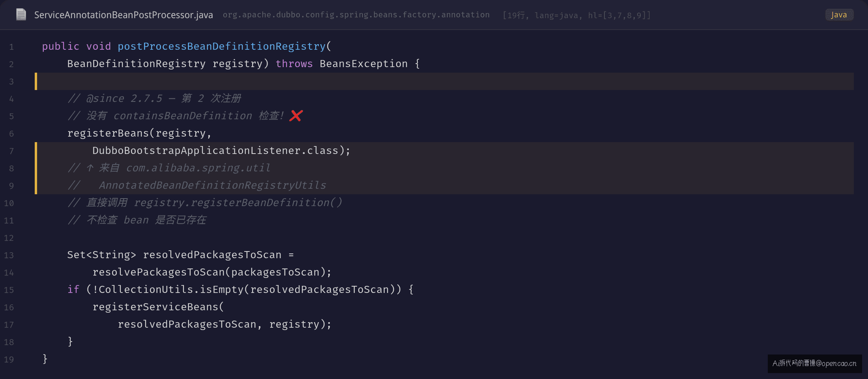Click the Java language badge
868x379 pixels.
[x=839, y=15]
